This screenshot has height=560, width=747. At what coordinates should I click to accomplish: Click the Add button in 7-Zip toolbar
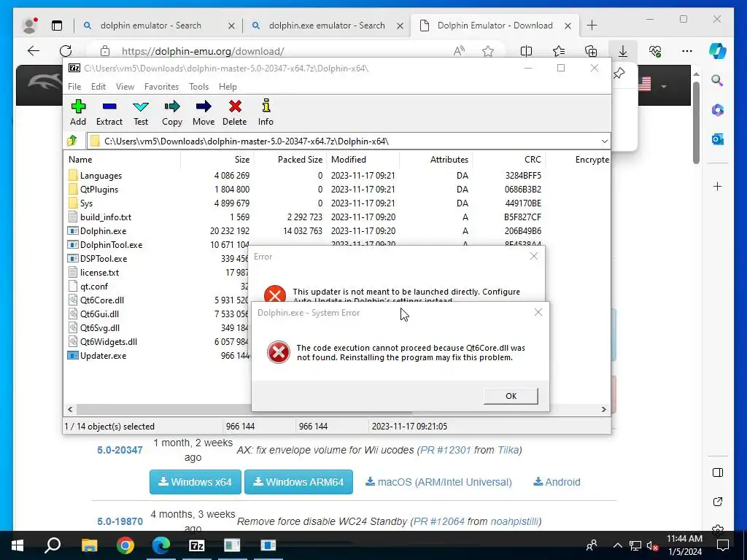(x=78, y=113)
